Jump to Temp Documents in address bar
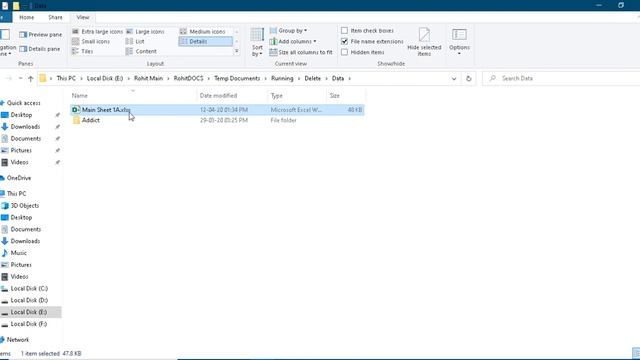The width and height of the screenshot is (640, 360). [x=237, y=78]
